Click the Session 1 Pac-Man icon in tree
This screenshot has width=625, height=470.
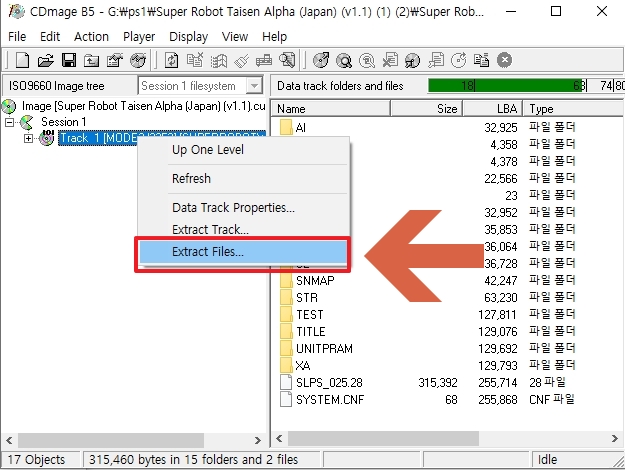click(27, 122)
